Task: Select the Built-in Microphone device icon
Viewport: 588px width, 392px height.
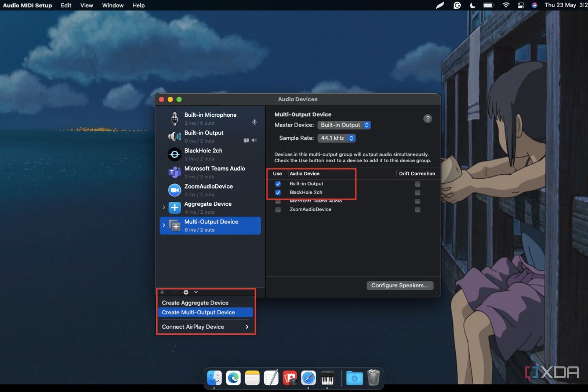Action: point(175,118)
